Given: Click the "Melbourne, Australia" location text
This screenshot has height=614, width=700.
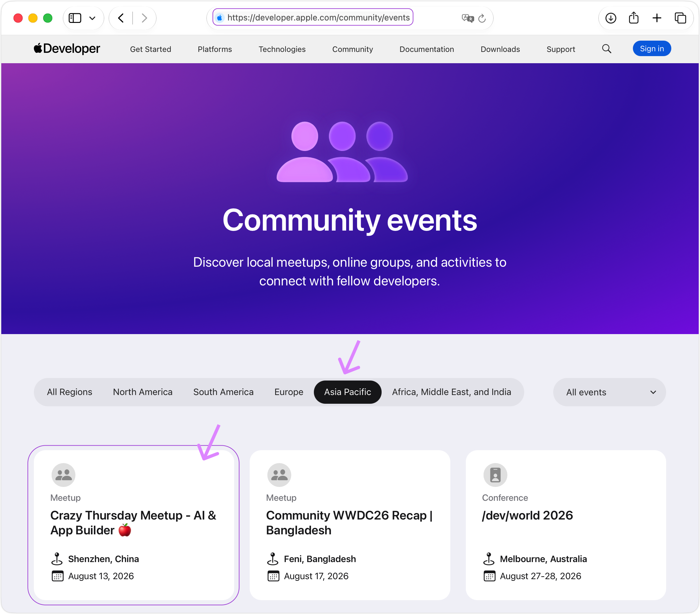Looking at the screenshot, I should (543, 559).
